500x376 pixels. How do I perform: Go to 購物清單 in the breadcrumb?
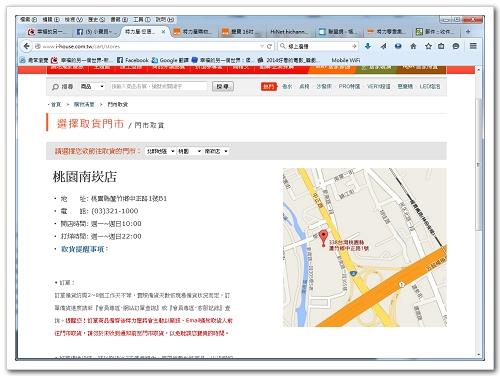pos(84,104)
